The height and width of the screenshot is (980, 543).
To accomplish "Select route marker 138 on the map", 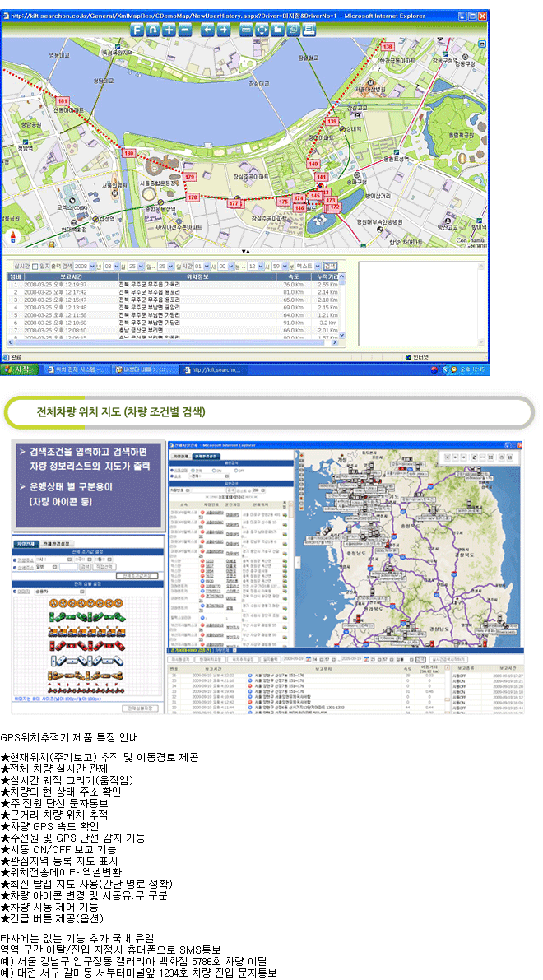I will click(x=388, y=47).
